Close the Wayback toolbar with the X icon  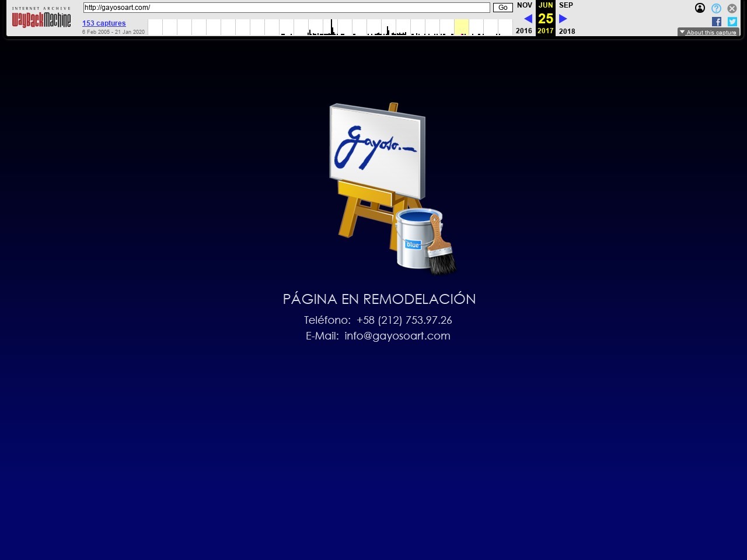[732, 8]
